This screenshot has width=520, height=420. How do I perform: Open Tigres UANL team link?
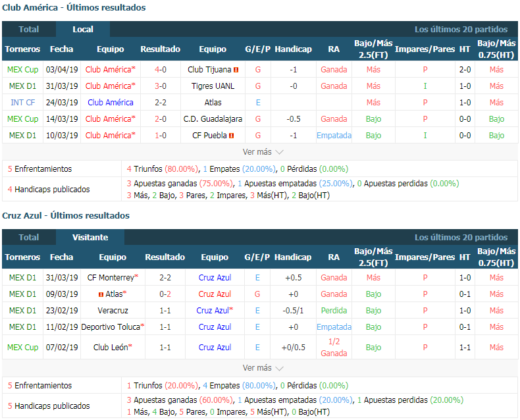point(213,86)
